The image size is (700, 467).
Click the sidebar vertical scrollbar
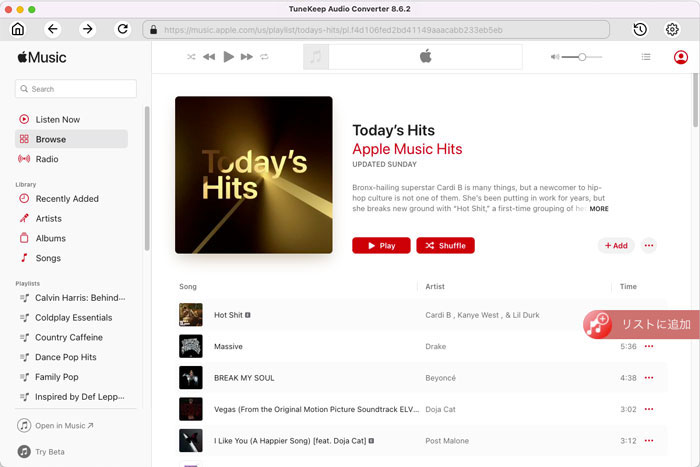click(147, 179)
